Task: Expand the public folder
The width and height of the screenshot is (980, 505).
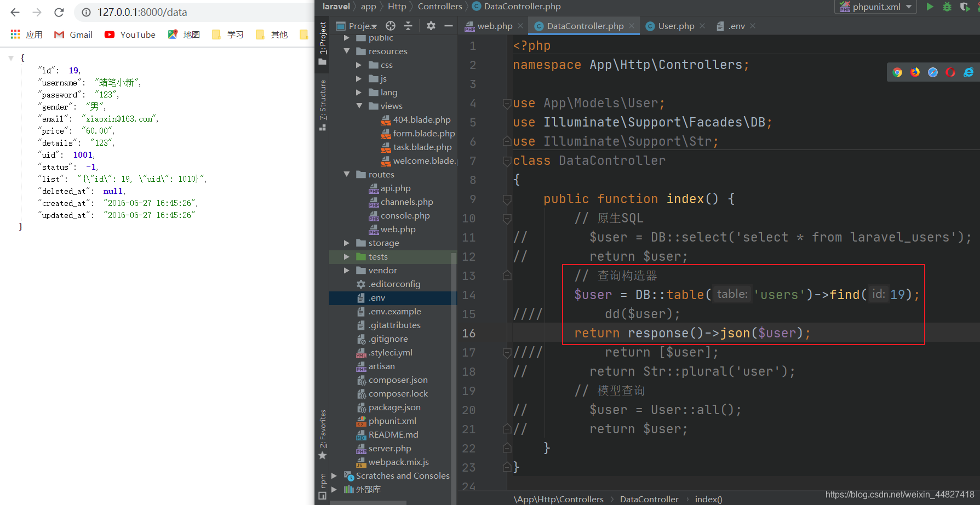Action: (346, 38)
